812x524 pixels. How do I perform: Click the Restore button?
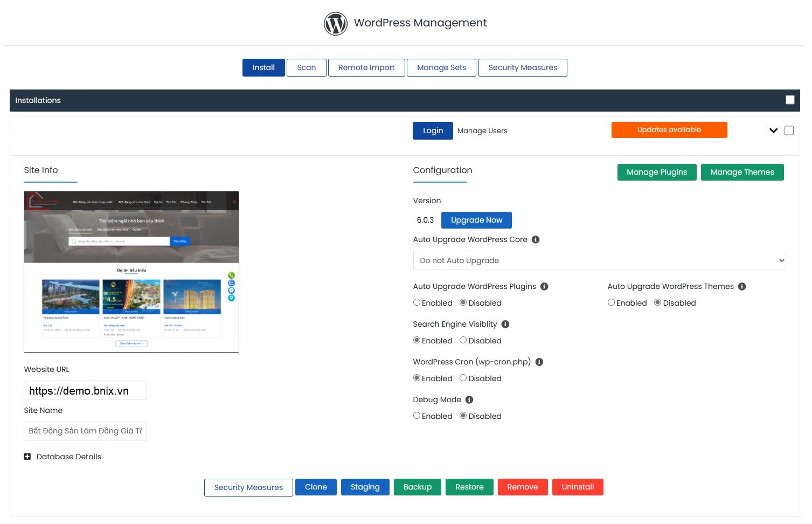click(469, 487)
